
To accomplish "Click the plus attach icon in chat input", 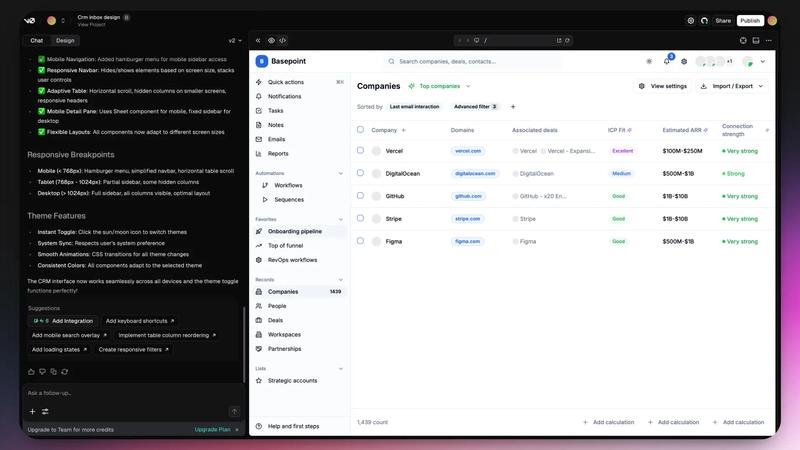I will (x=32, y=411).
